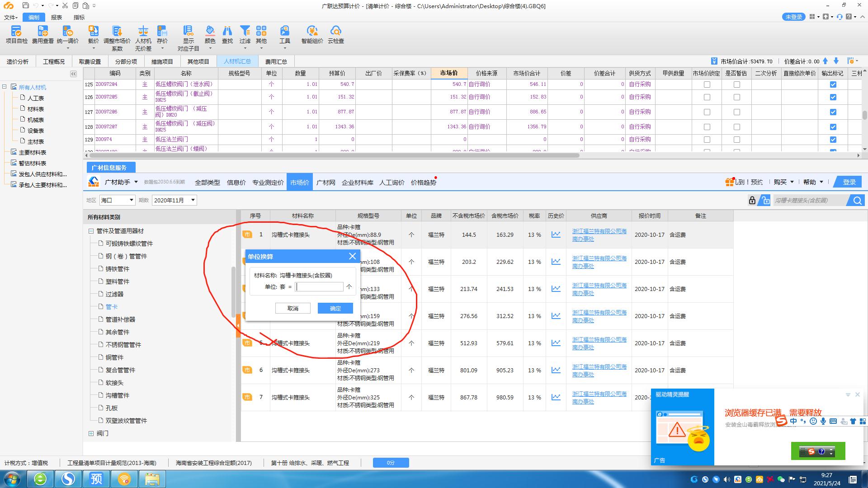
Task: Click the magnifier search button for materials
Action: (857, 200)
